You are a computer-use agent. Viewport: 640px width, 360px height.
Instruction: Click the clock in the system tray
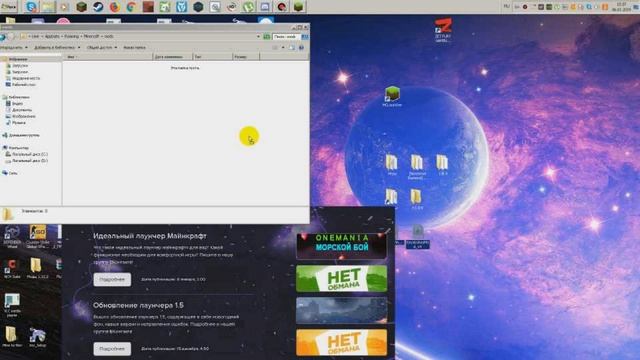pyautogui.click(x=622, y=7)
